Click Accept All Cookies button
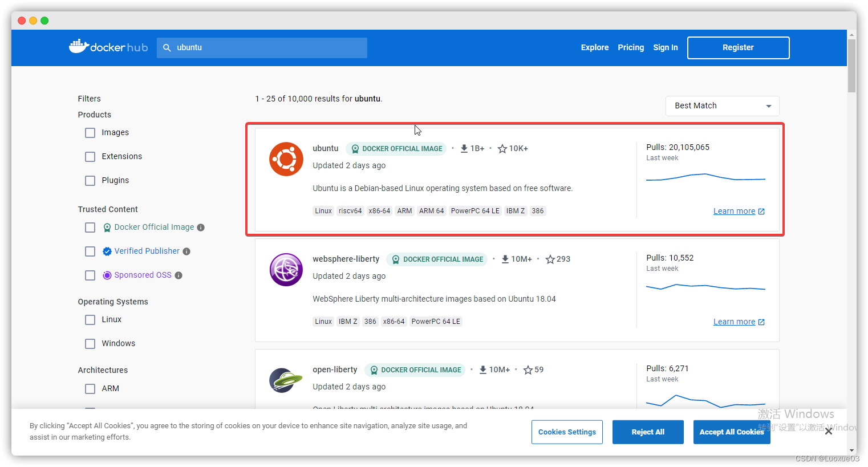Viewport: 868px width, 467px height. (x=732, y=432)
